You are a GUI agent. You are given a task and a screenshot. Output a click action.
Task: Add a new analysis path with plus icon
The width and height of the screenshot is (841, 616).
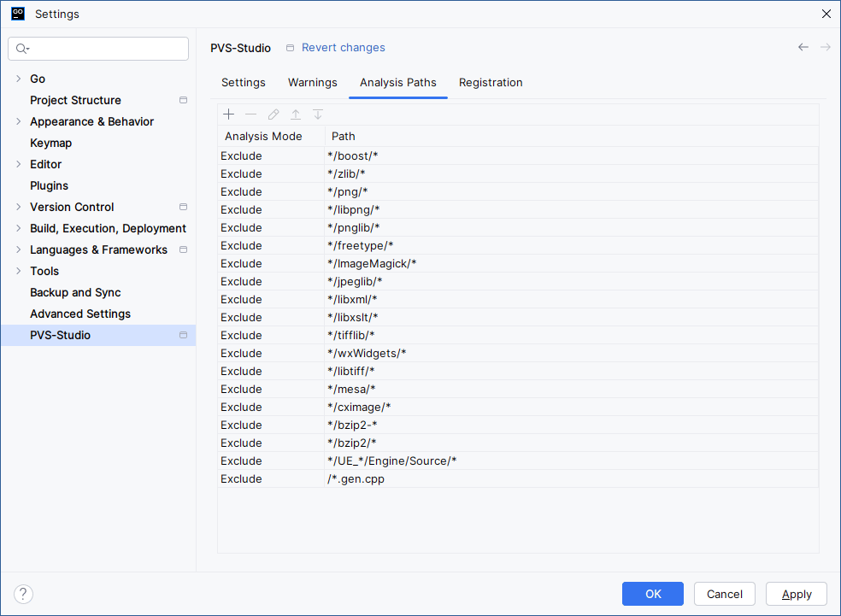(x=228, y=114)
